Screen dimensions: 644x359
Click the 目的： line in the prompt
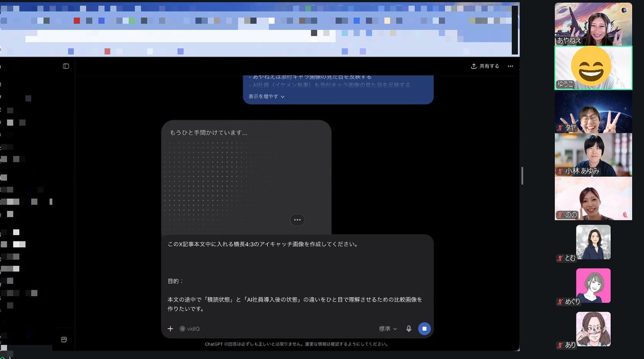pos(175,281)
